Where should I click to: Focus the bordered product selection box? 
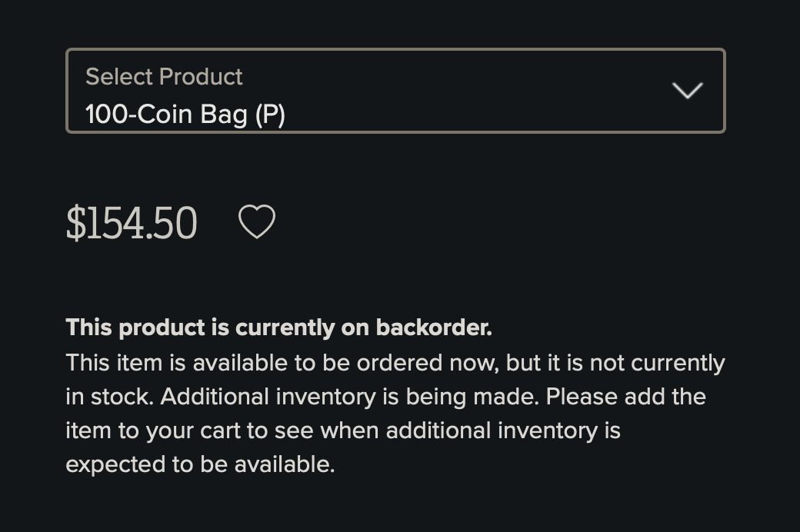395,91
